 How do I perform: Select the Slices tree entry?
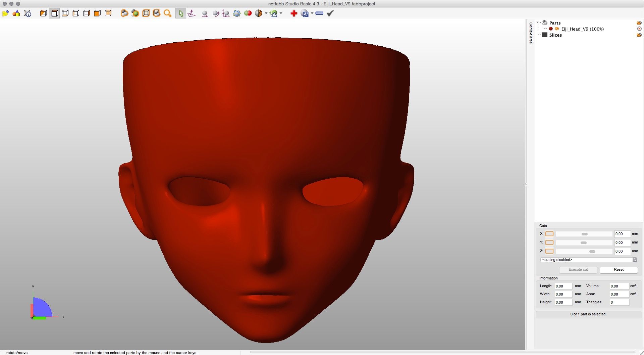555,35
